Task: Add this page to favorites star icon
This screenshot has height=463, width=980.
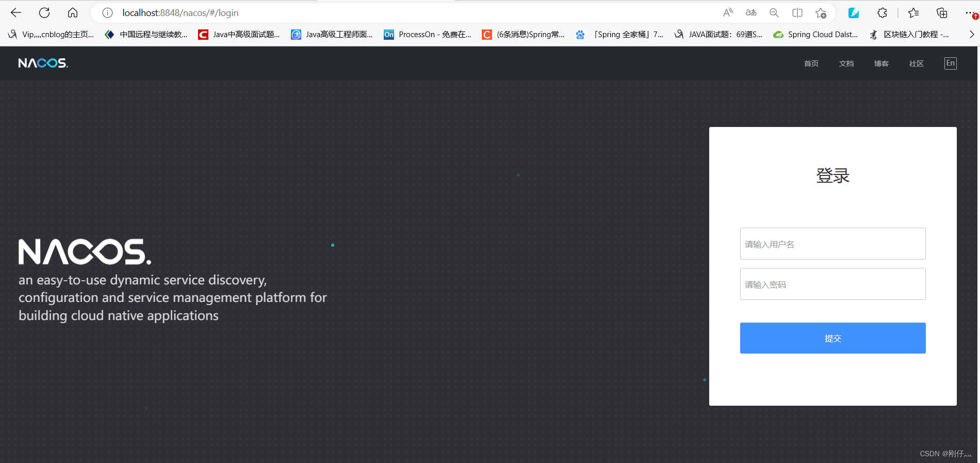Action: [x=821, y=13]
